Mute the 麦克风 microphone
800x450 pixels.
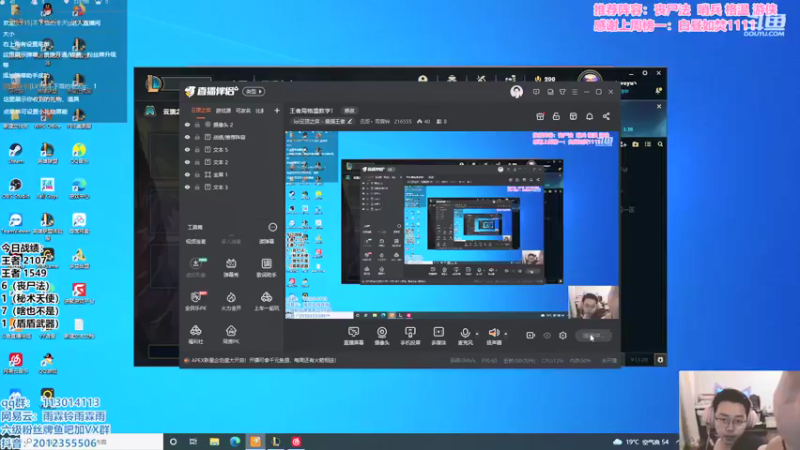465,336
